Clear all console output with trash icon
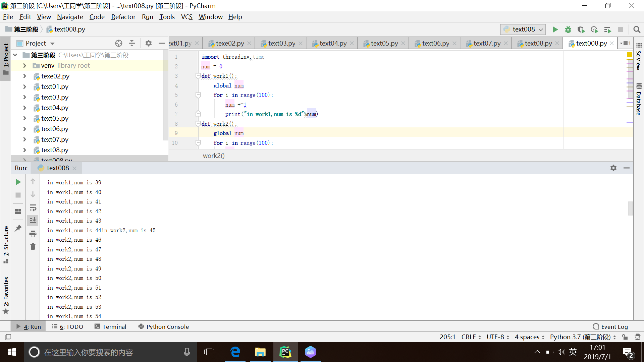Screen dimensions: 644x362 [33, 247]
